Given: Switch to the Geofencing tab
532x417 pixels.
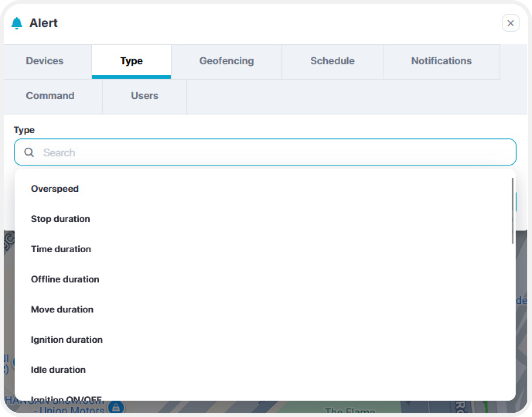Looking at the screenshot, I should point(226,61).
